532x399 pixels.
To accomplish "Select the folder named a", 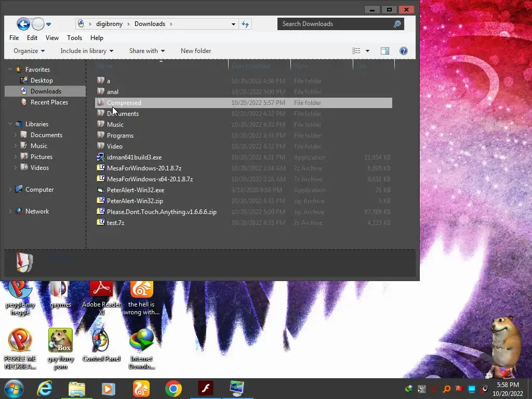I will click(108, 81).
